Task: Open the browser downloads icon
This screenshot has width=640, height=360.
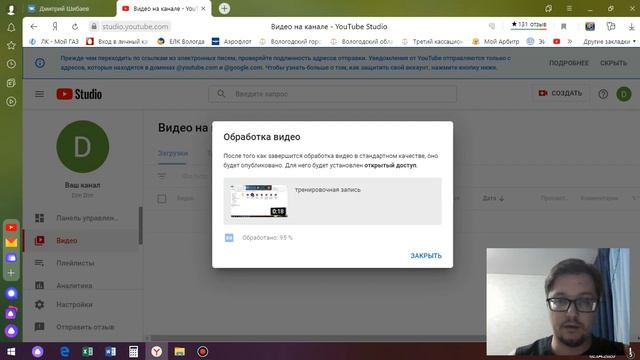Action: tap(631, 27)
